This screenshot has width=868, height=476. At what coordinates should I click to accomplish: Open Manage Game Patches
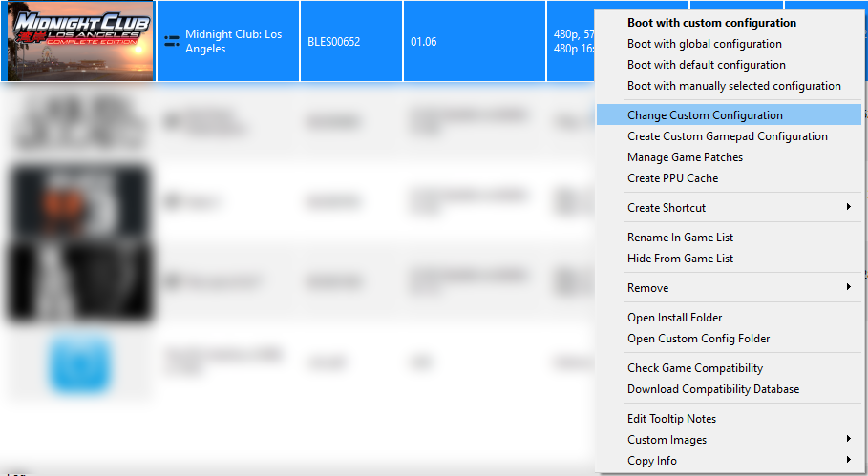coord(685,157)
